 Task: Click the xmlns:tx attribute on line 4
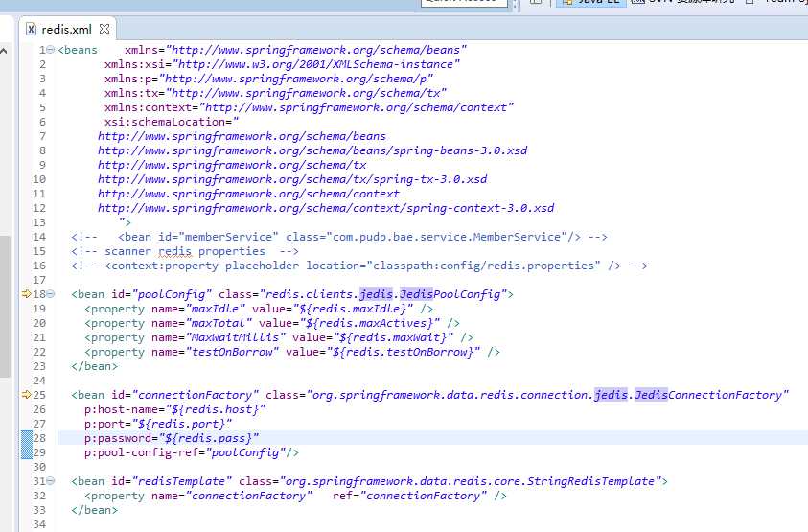click(134, 93)
